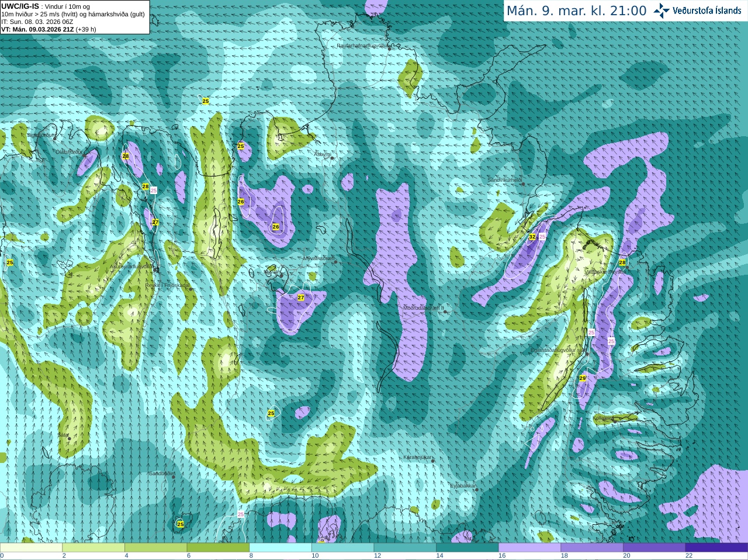Click the Möðrudalsöræfi II station label
Screen dimensions: 748x560
click(x=424, y=307)
